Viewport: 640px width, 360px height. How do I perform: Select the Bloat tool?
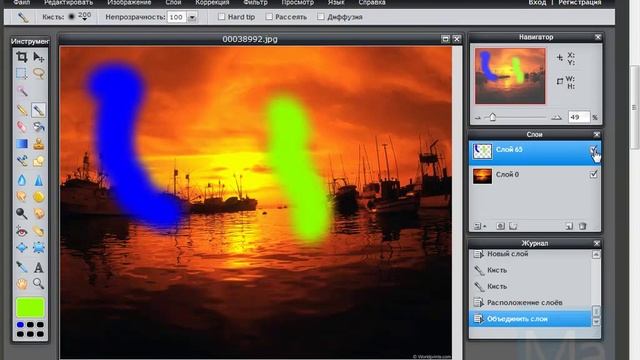pyautogui.click(x=22, y=247)
